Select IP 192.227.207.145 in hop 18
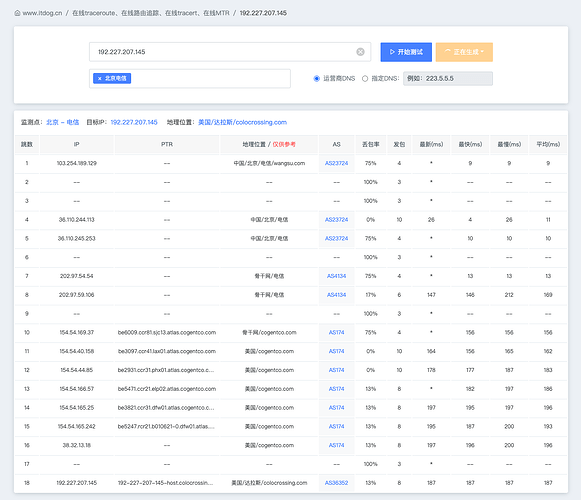This screenshot has height=500, width=581. point(77,483)
